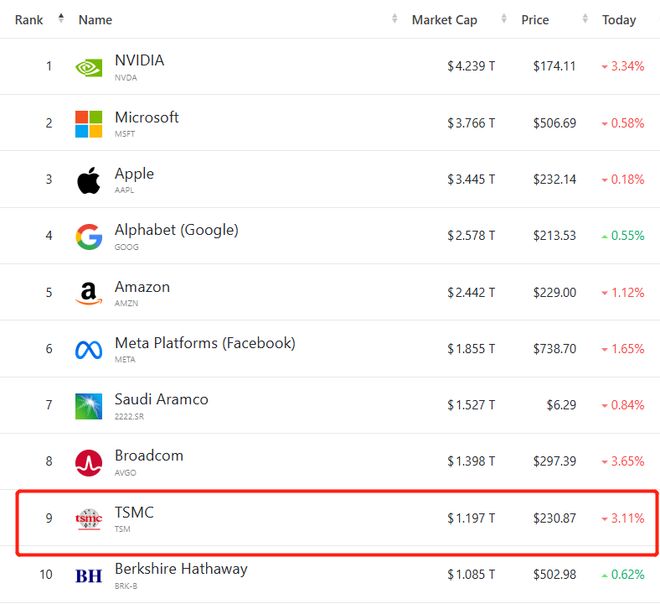Select the TSMC $1.197 T market cap

pyautogui.click(x=470, y=518)
